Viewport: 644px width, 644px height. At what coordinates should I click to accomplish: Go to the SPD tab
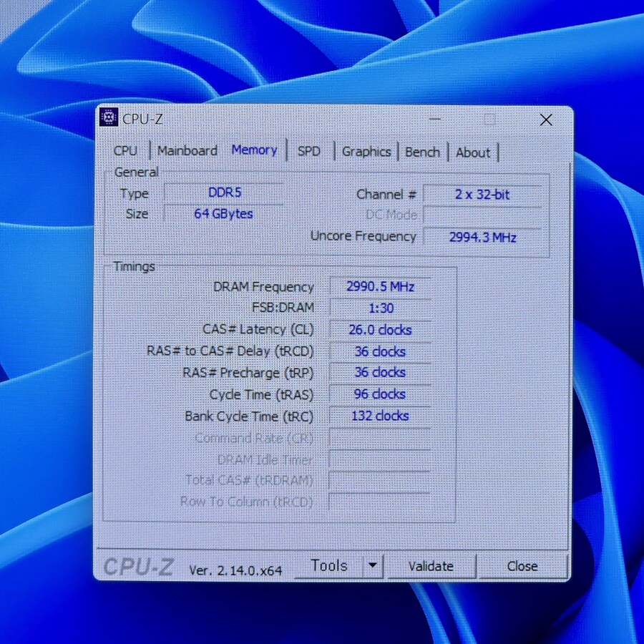[x=309, y=151]
